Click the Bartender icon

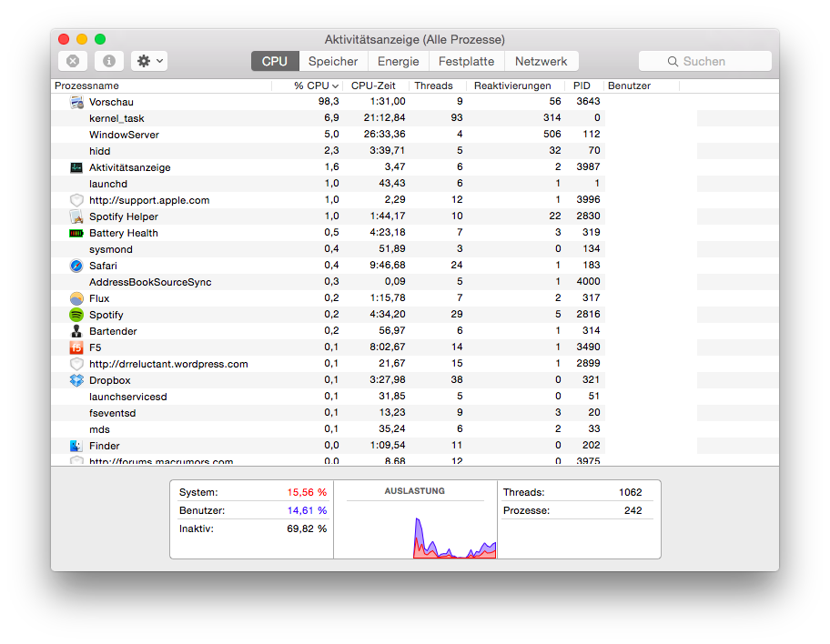tap(76, 331)
